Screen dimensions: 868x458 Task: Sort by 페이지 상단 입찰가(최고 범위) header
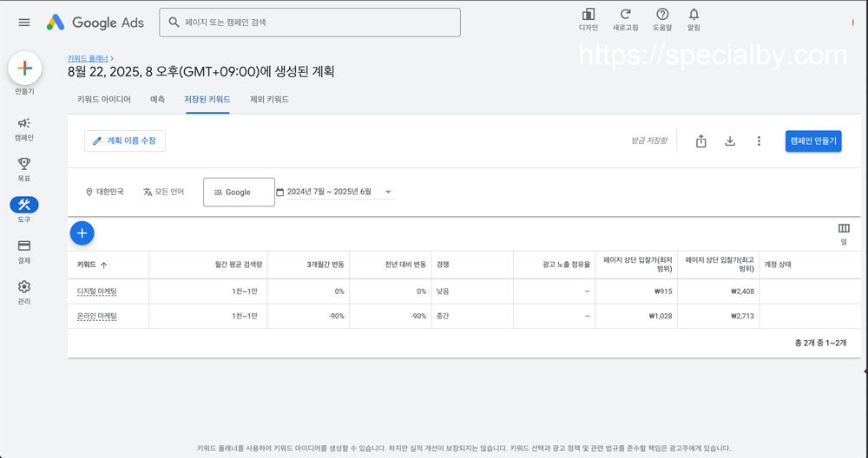tap(720, 265)
